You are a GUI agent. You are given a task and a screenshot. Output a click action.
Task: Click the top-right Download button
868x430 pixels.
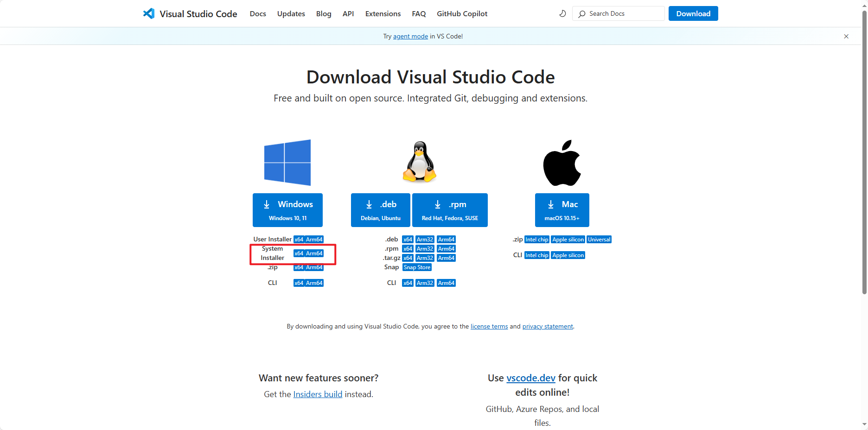click(x=693, y=13)
